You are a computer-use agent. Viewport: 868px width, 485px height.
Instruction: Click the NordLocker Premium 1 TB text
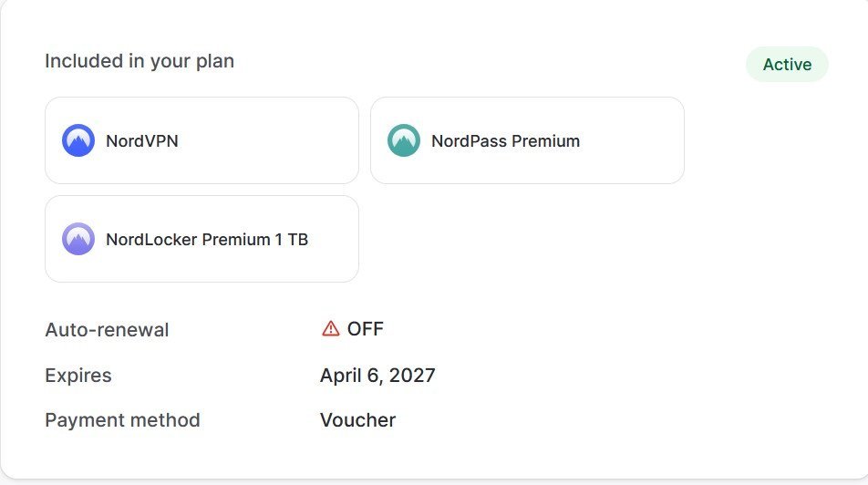pos(207,240)
